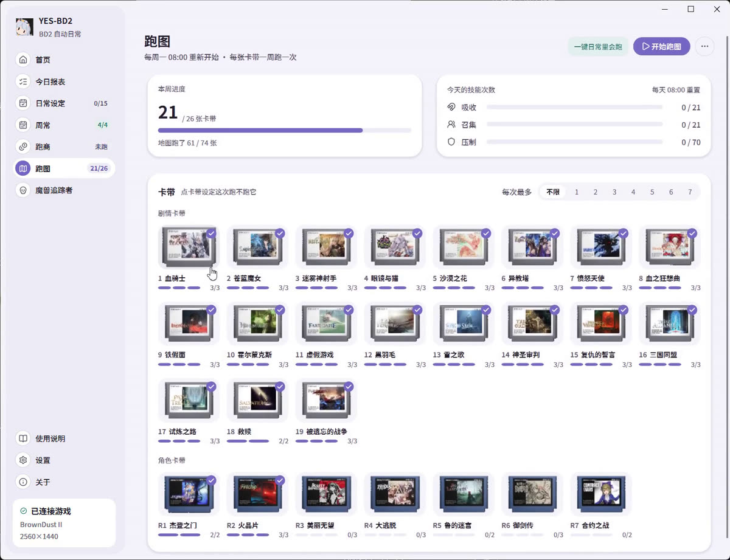
Task: Select 不限 for max per run
Action: (553, 192)
